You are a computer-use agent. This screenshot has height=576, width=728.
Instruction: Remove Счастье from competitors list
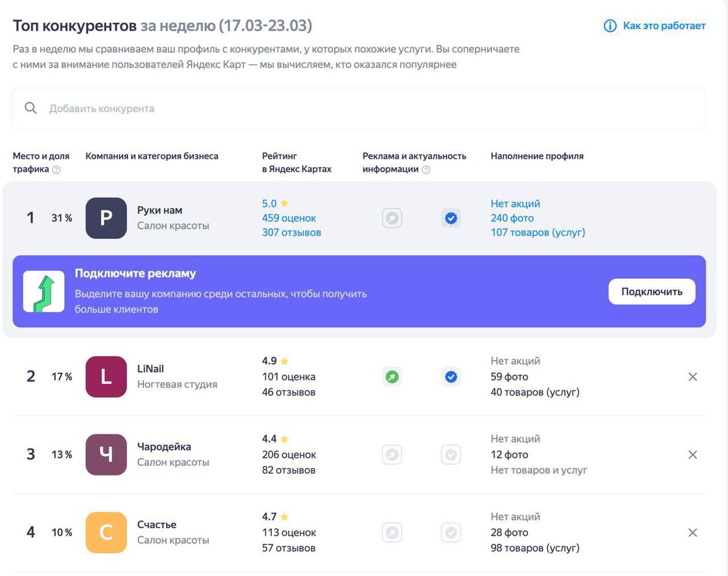point(692,533)
